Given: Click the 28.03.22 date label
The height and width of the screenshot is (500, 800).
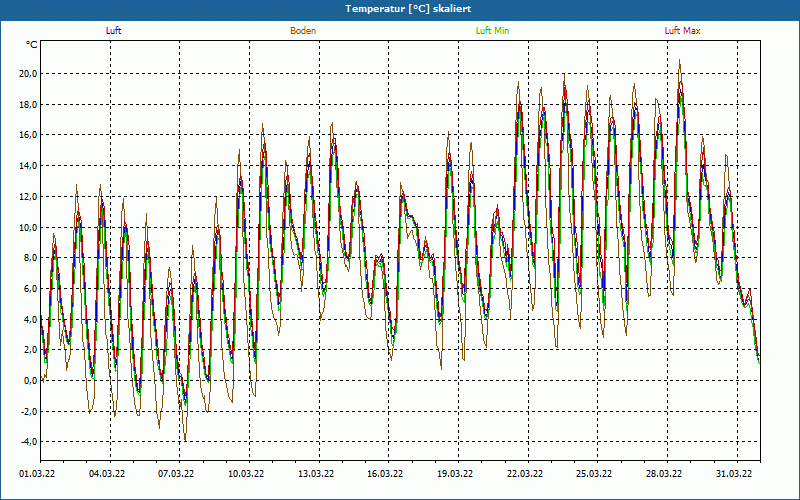Looking at the screenshot, I should pyautogui.click(x=664, y=474).
